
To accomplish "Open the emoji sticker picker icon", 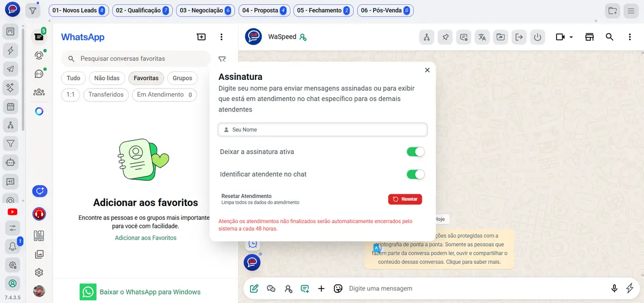I will coord(338,289).
